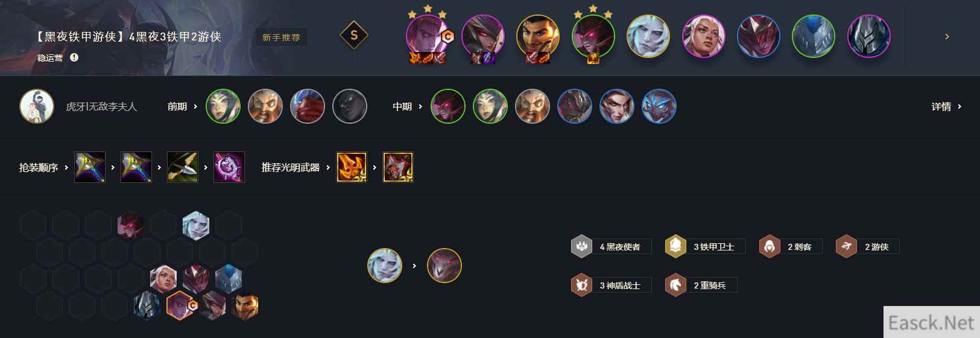Viewport: 980px width, 338px height.
Task: Click the bow item in 抢装顺序
Action: (183, 167)
